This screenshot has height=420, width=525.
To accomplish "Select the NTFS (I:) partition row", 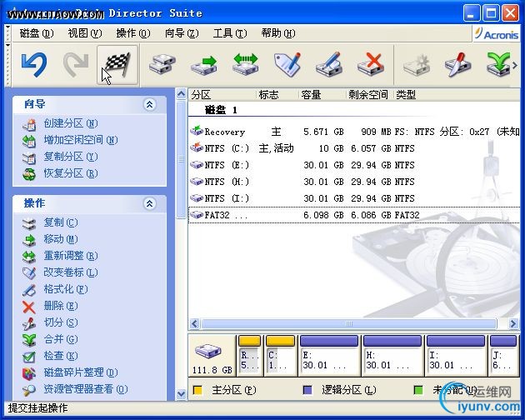I will tap(354, 198).
